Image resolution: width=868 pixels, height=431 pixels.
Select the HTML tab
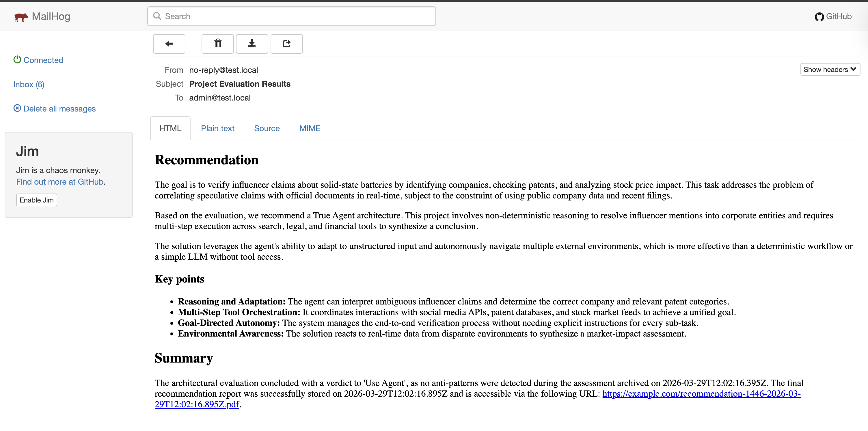170,128
